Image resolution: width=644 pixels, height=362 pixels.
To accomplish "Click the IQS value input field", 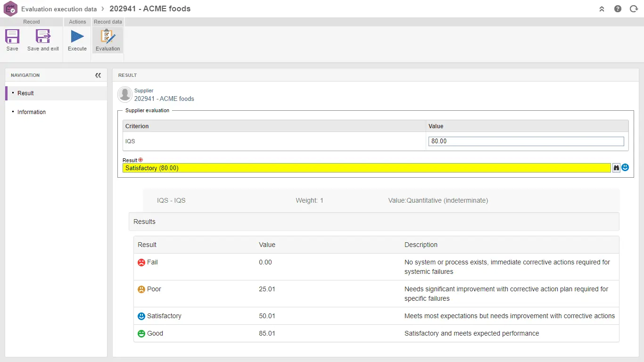I will (x=526, y=141).
